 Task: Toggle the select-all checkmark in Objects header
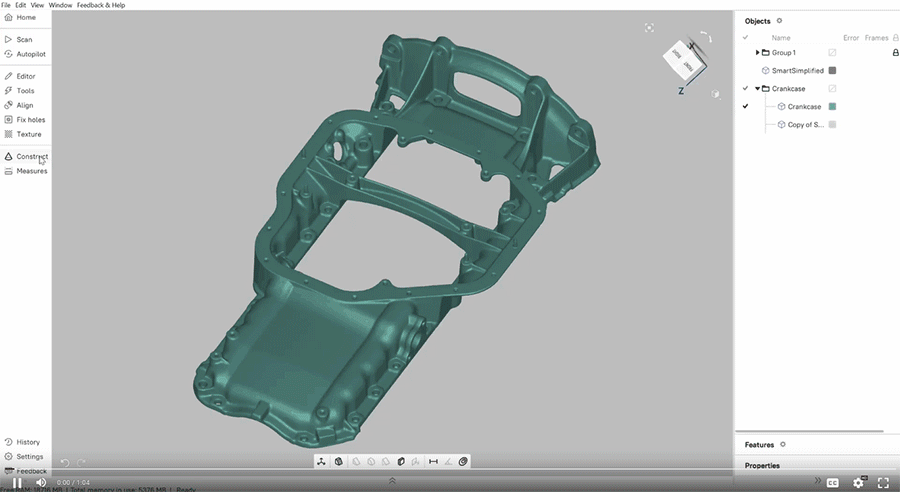pos(746,38)
